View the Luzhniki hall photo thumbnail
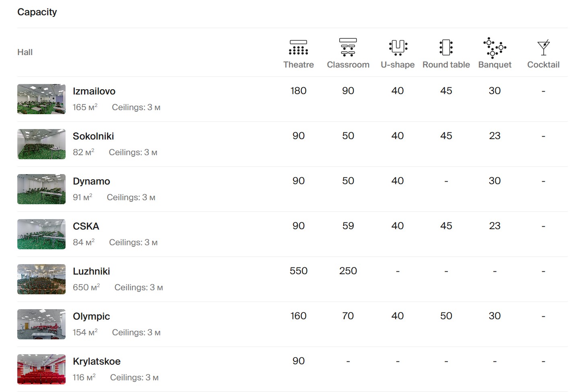Screen dimensions: 577x392 tap(41, 279)
